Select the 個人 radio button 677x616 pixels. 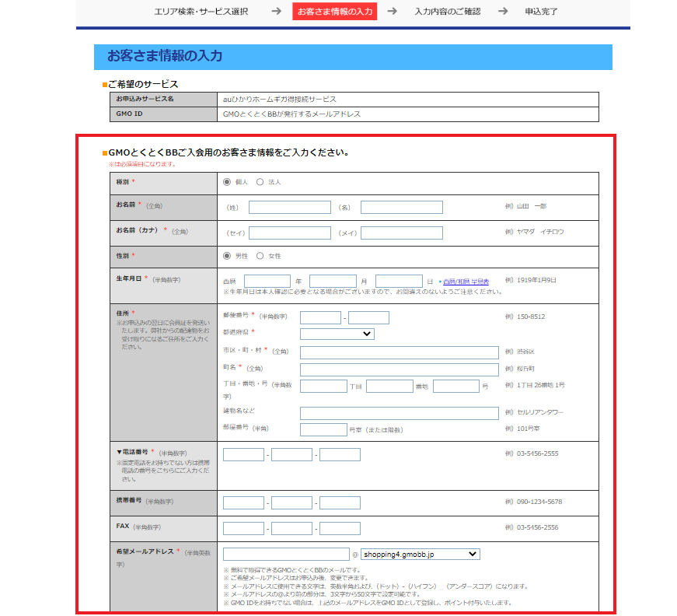pyautogui.click(x=227, y=182)
